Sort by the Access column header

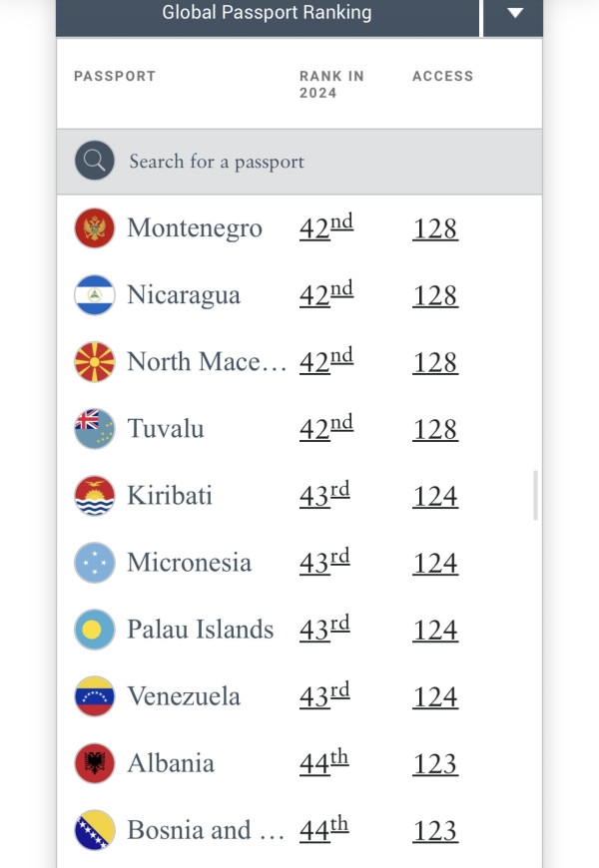pos(442,76)
